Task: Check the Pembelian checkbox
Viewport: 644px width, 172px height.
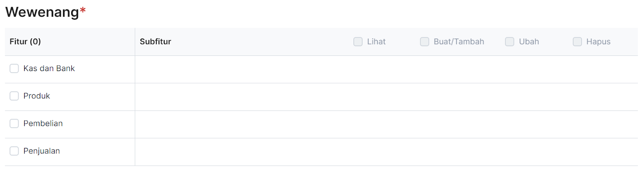Action: pyautogui.click(x=14, y=123)
